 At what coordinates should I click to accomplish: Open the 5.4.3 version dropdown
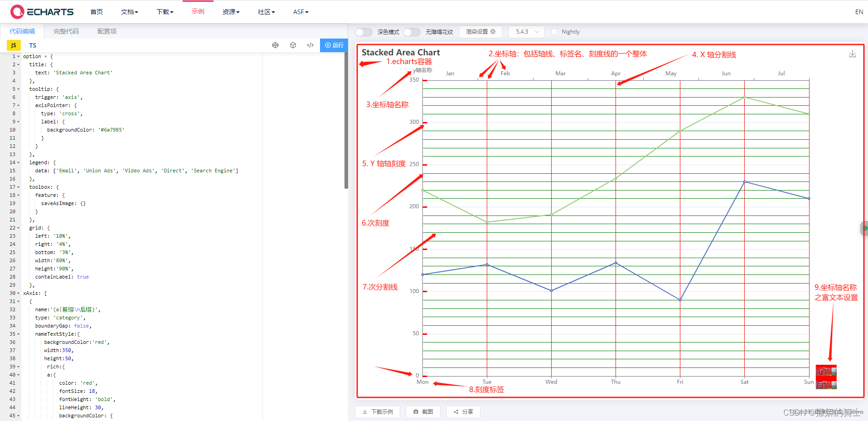(x=526, y=31)
